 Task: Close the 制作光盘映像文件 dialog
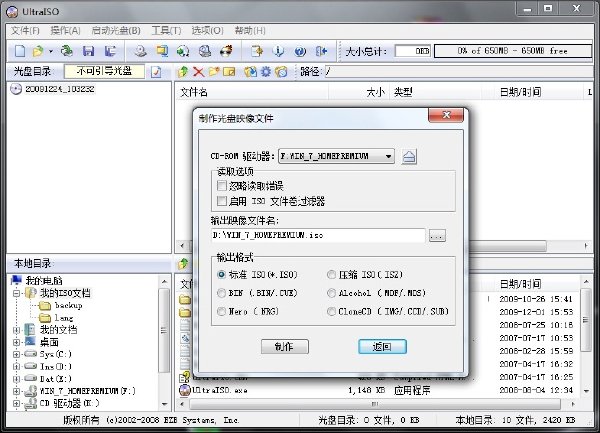(446, 115)
